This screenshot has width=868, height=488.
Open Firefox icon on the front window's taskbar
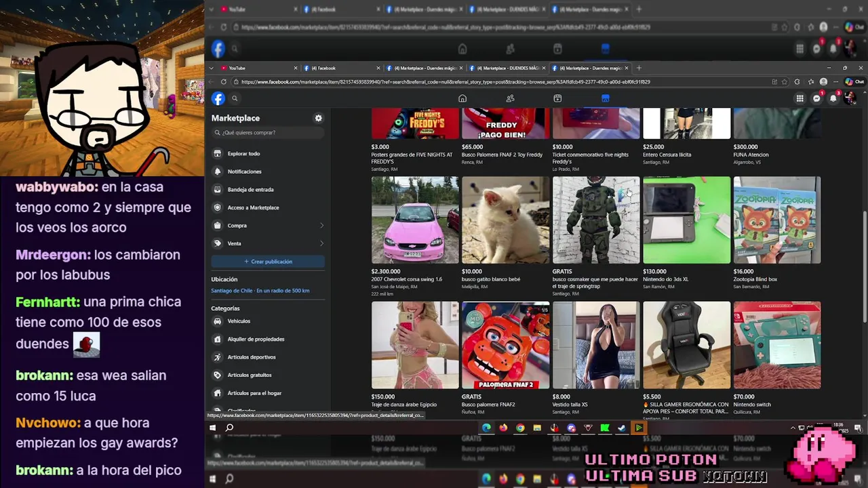tap(503, 428)
